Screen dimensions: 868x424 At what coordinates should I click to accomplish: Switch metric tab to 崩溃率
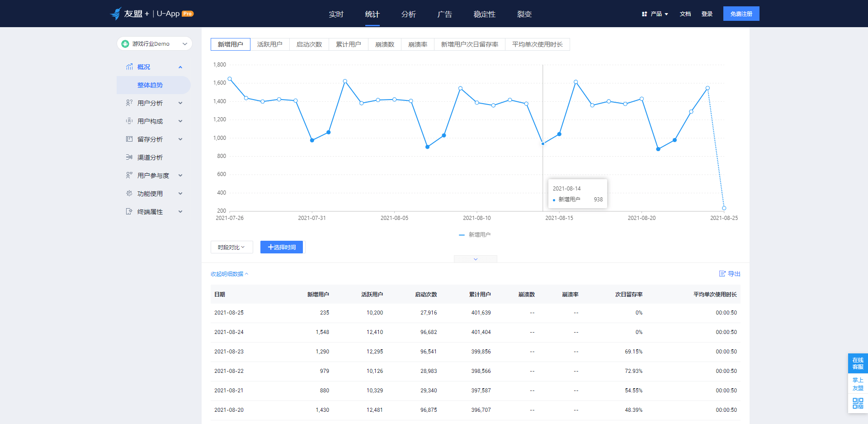click(417, 44)
